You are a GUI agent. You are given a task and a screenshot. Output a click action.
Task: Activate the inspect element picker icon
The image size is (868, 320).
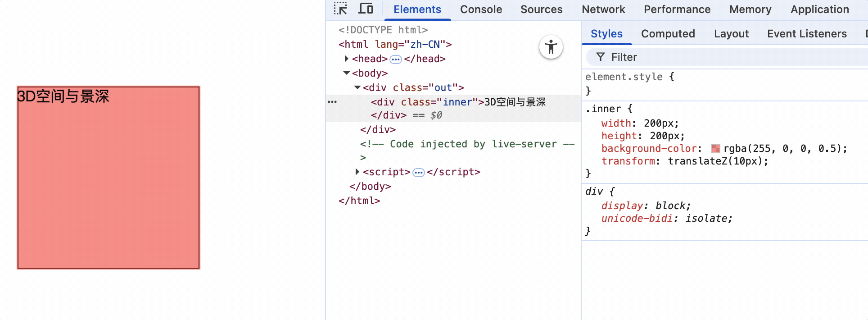click(x=340, y=9)
